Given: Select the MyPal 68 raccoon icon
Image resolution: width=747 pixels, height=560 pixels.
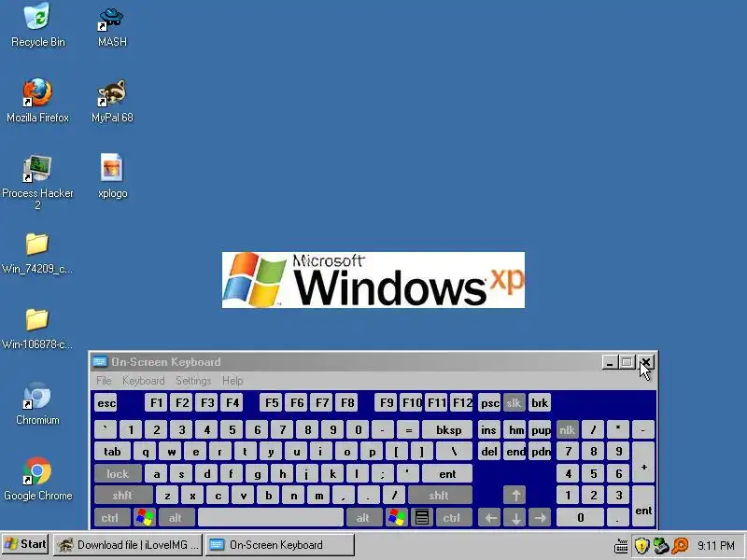Looking at the screenshot, I should point(112,101).
